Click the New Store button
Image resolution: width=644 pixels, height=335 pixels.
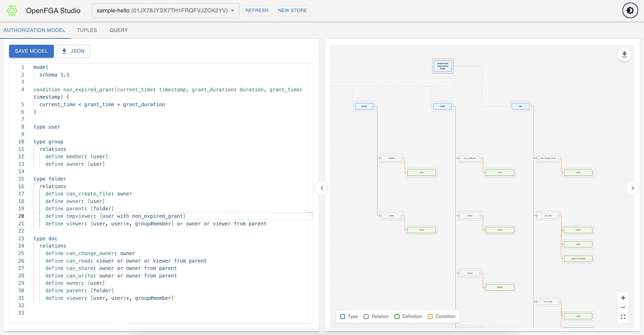(292, 10)
